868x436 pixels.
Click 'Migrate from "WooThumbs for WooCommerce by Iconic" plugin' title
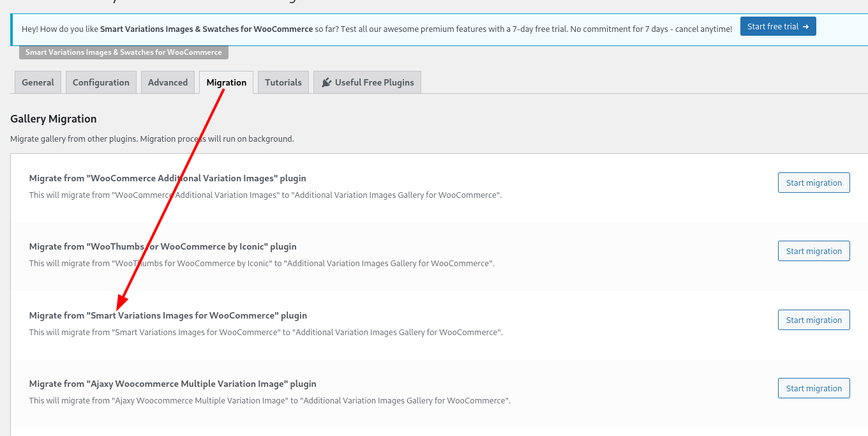[163, 246]
